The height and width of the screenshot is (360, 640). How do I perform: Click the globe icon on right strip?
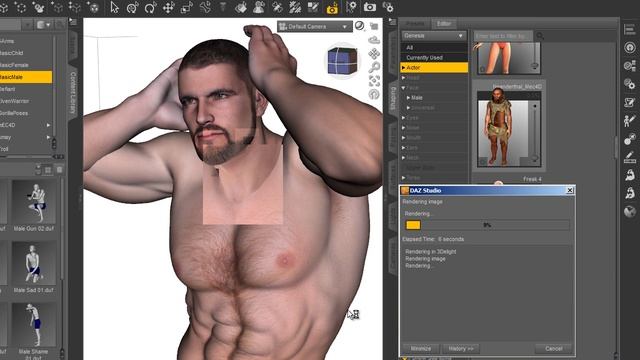(x=630, y=211)
